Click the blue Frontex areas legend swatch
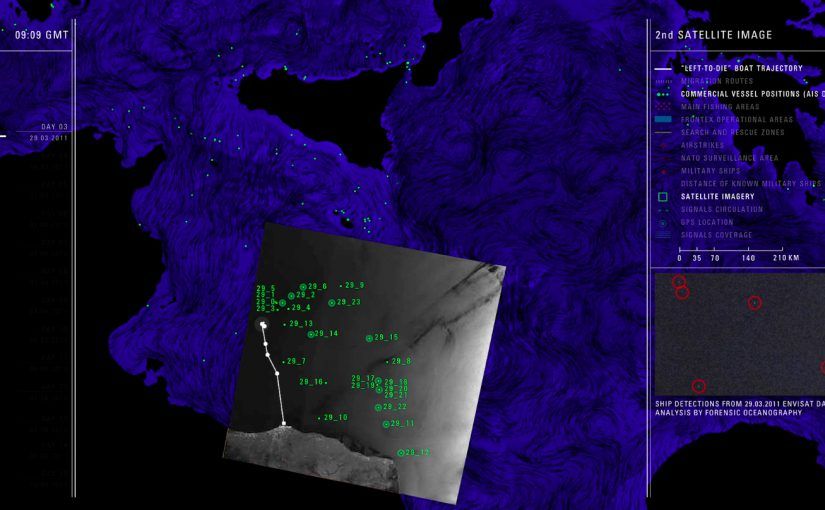This screenshot has width=825, height=510. click(663, 119)
